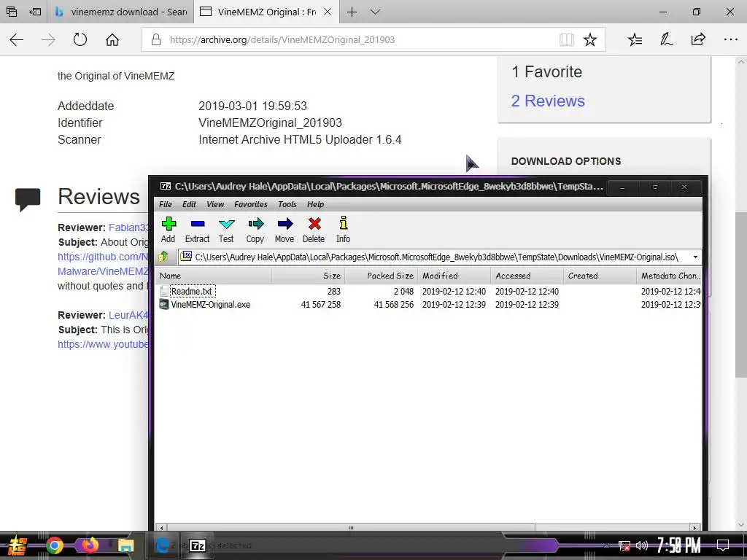
Task: Open reviewer Fabian33 profile link
Action: pos(128,227)
